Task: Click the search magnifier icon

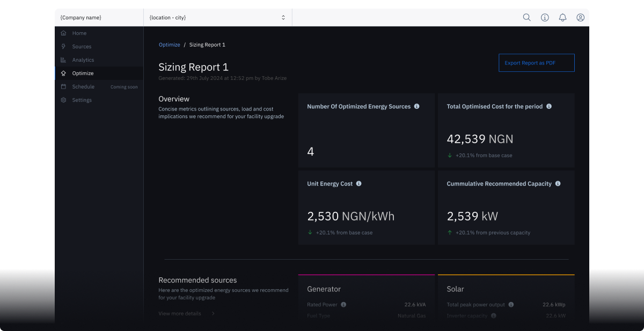Action: coord(527,17)
